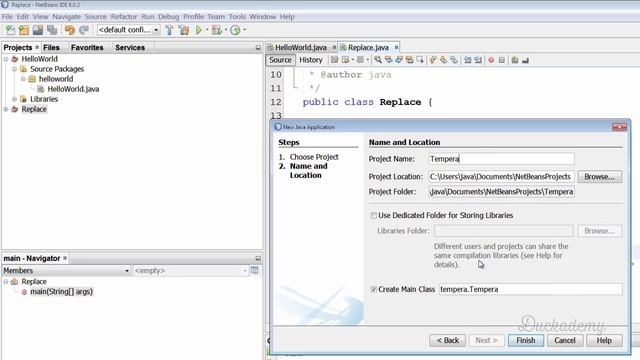Click the Open Project toolbar icon
The image size is (640, 360).
pos(38,30)
